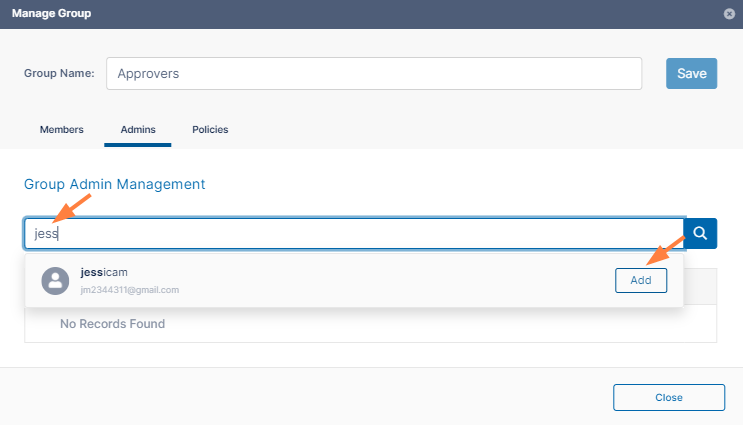The height and width of the screenshot is (425, 743).
Task: Dismiss dialog with the top-right X icon
Action: 729,14
